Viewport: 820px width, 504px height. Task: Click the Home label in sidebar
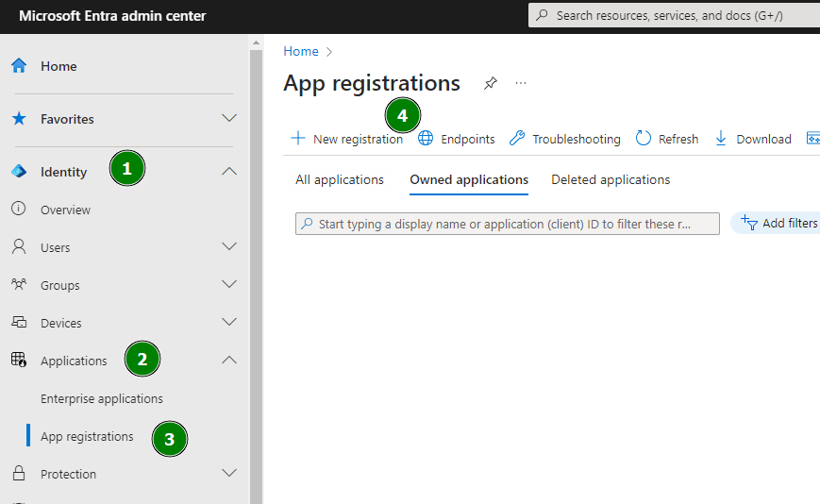click(x=59, y=66)
